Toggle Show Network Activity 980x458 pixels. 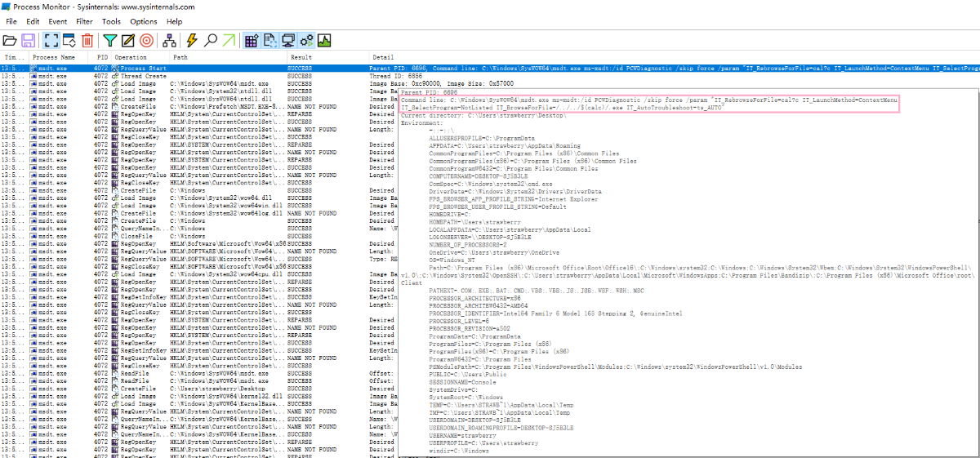(288, 40)
